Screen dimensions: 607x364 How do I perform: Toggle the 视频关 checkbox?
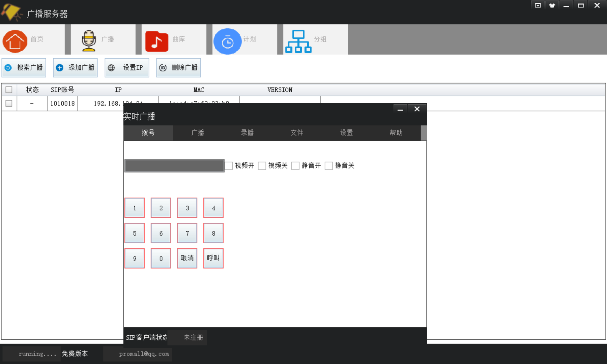point(262,165)
